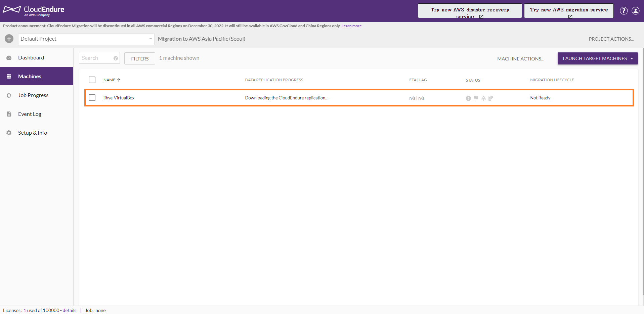Click DATA REPLICATION PROGRESS column header
Viewport: 644px width, 314px height.
click(274, 80)
